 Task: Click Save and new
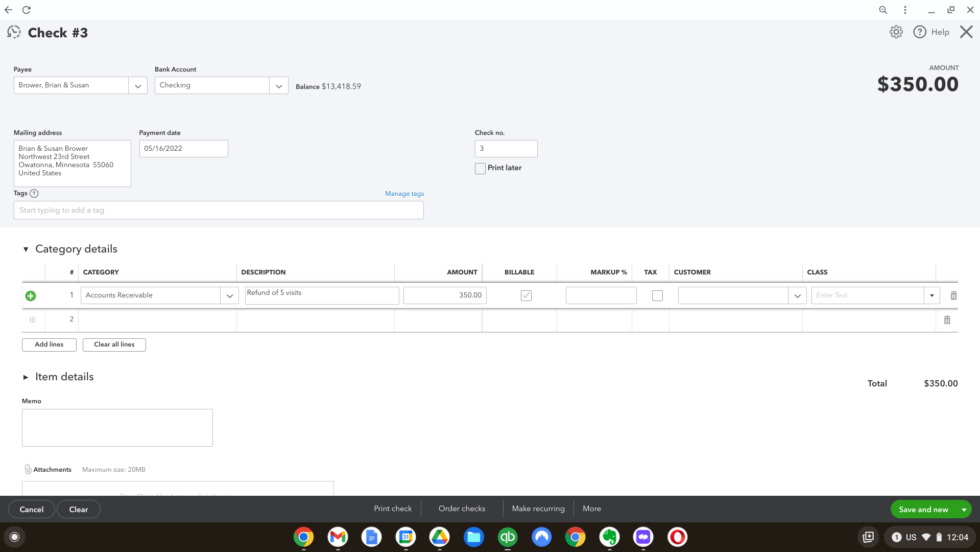[923, 510]
